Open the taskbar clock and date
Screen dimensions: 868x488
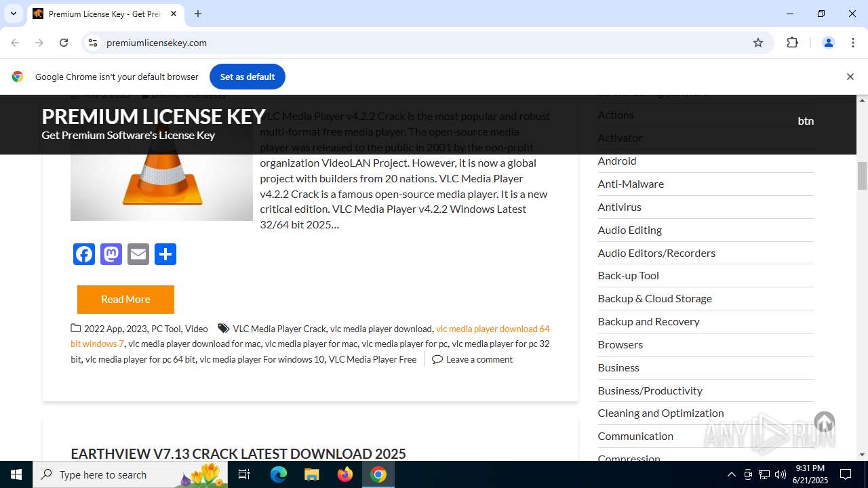pos(811,474)
